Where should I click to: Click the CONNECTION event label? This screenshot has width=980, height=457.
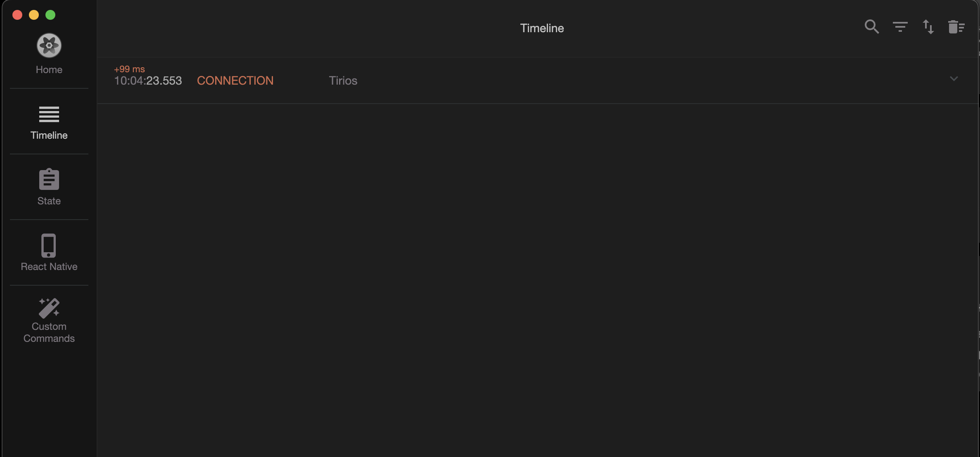pos(235,81)
